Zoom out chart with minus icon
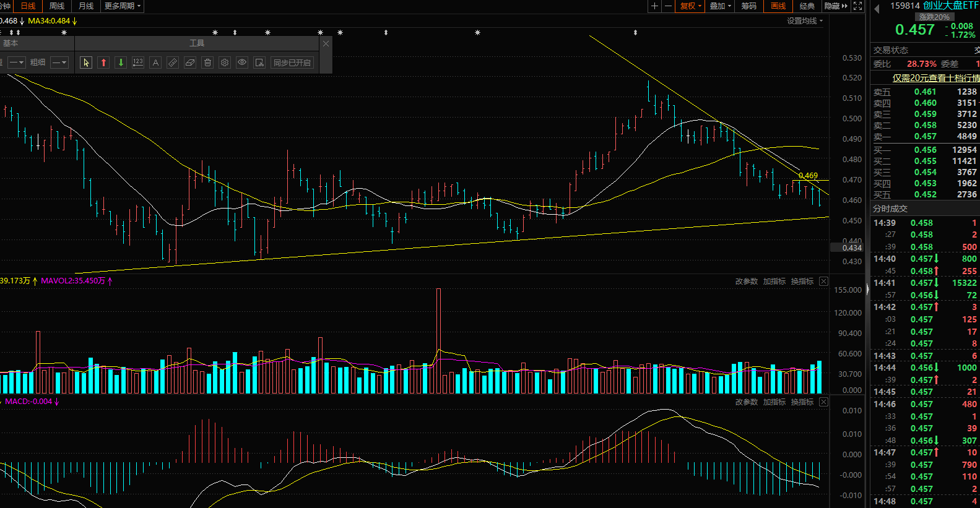 (668, 6)
